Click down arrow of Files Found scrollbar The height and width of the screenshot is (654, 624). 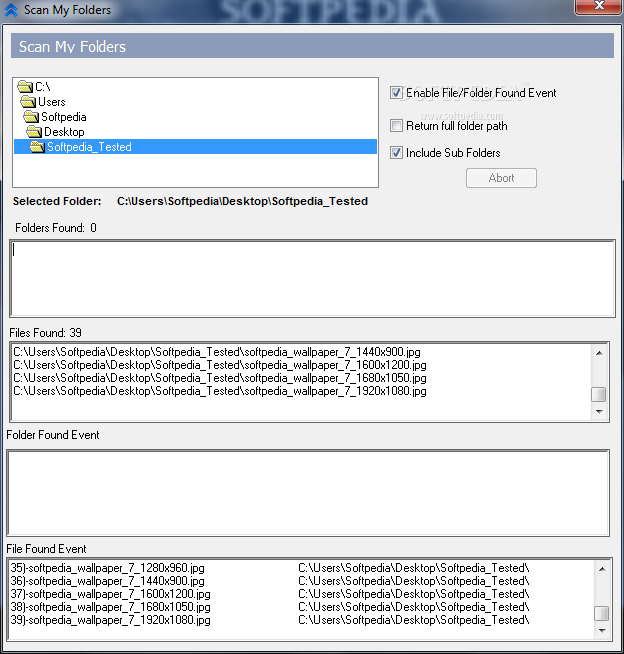[x=599, y=412]
